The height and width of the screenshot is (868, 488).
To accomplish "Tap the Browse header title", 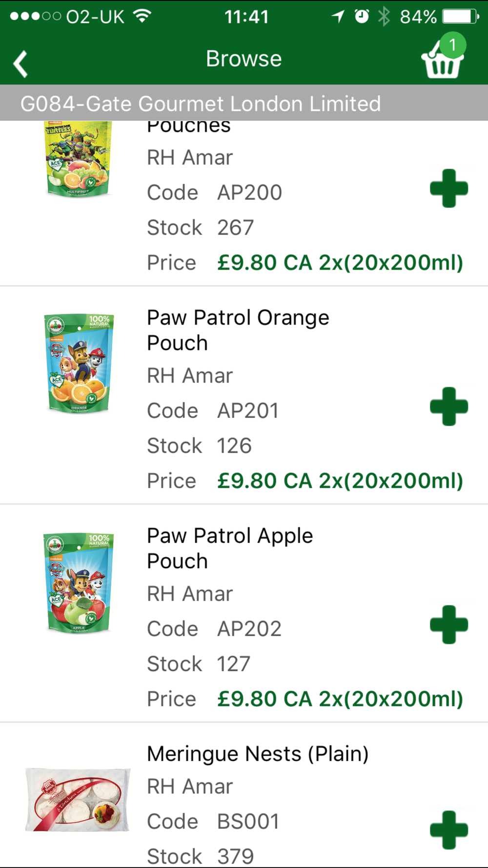I will (x=244, y=59).
